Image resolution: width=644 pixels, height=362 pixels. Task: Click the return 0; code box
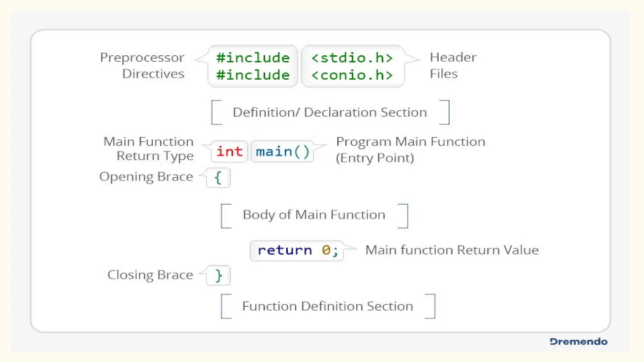click(297, 250)
